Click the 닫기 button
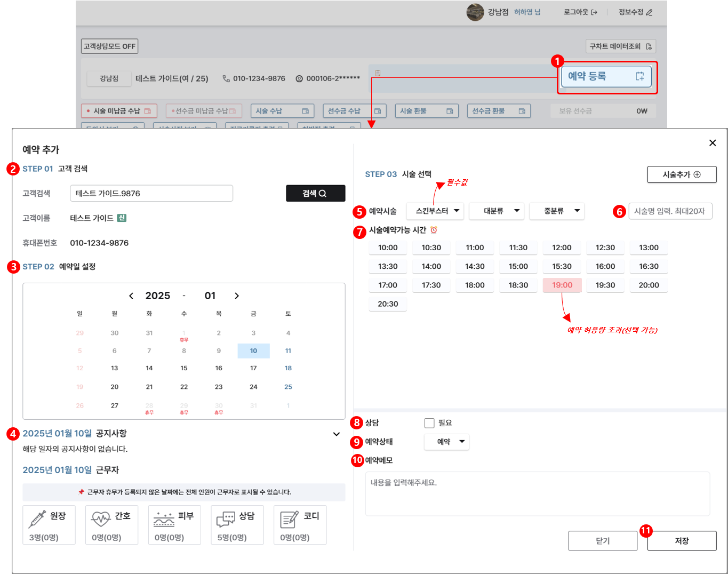The height and width of the screenshot is (575, 728). (x=603, y=541)
